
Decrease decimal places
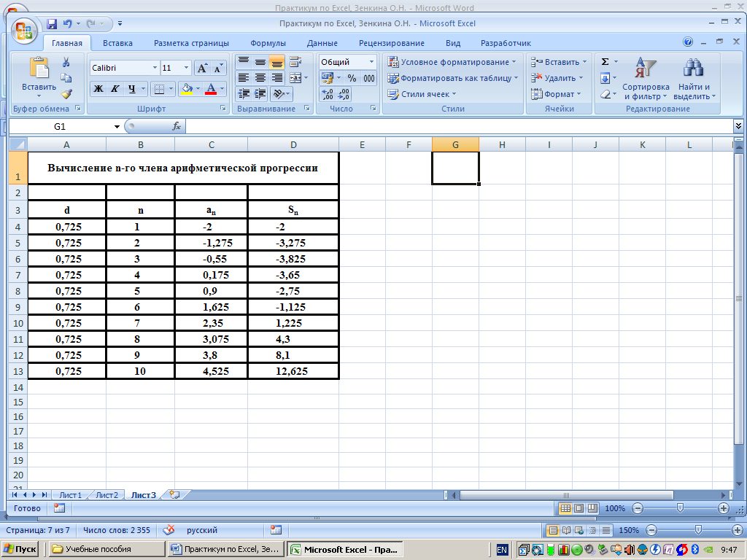344,94
